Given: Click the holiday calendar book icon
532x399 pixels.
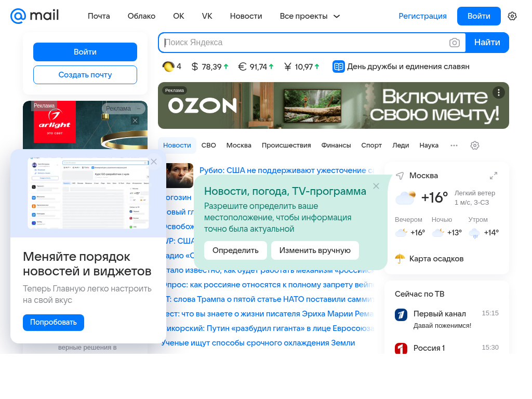Looking at the screenshot, I should pos(338,66).
